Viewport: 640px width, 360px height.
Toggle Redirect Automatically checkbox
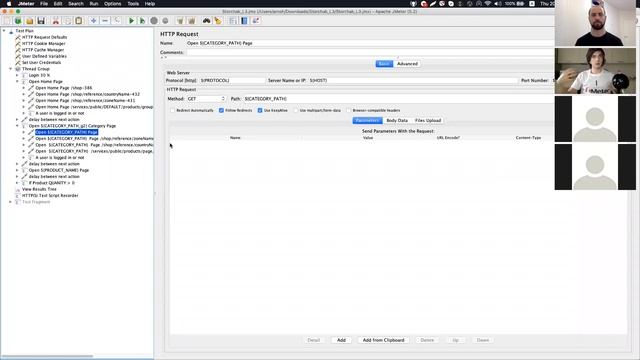tap(173, 110)
